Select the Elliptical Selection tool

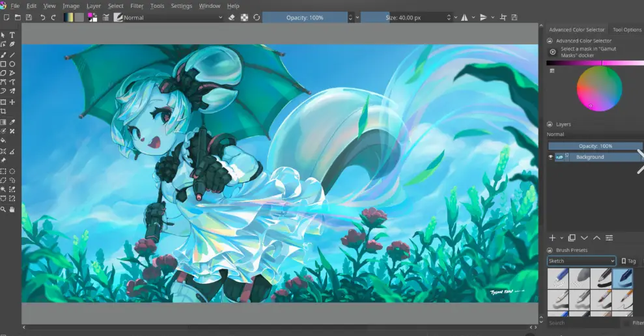[x=12, y=171]
